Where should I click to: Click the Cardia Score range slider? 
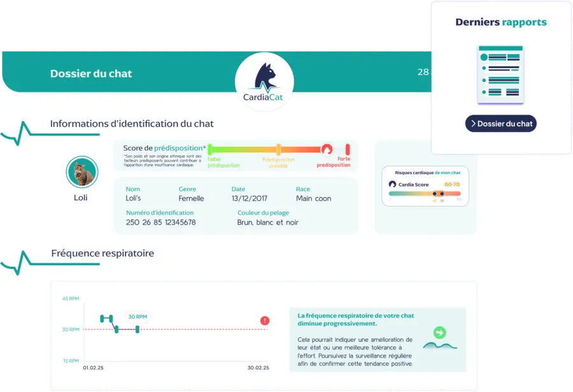coord(425,193)
